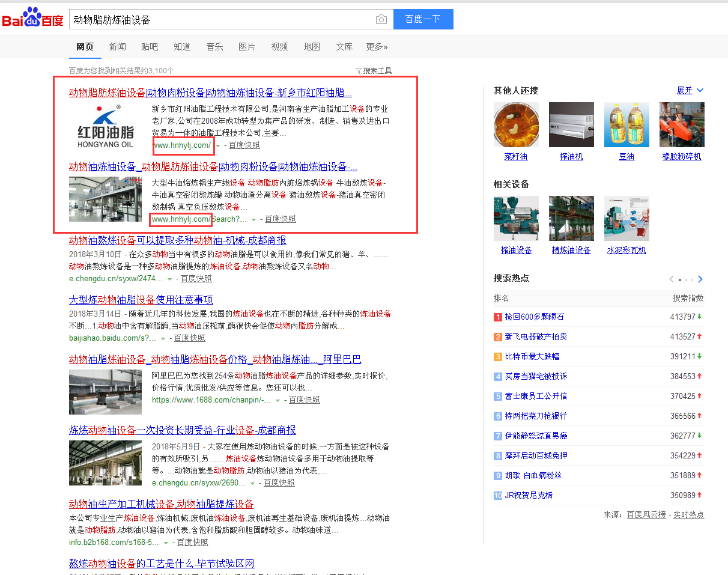Click the 豆油 image thumbnail
The width and height of the screenshot is (728, 575).
626,125
